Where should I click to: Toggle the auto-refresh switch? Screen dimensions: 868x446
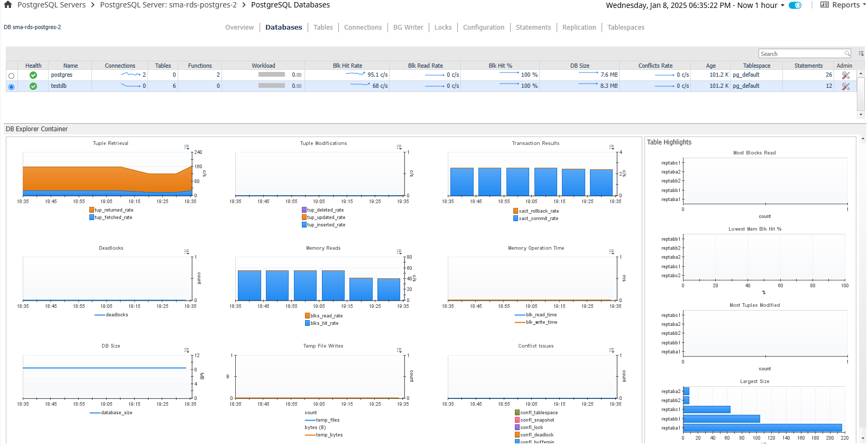(x=795, y=5)
